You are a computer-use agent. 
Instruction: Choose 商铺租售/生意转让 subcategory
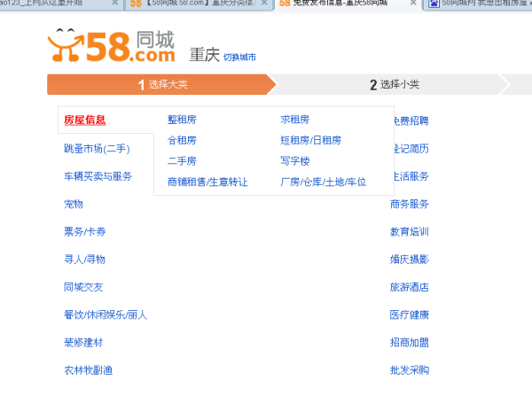(x=207, y=182)
